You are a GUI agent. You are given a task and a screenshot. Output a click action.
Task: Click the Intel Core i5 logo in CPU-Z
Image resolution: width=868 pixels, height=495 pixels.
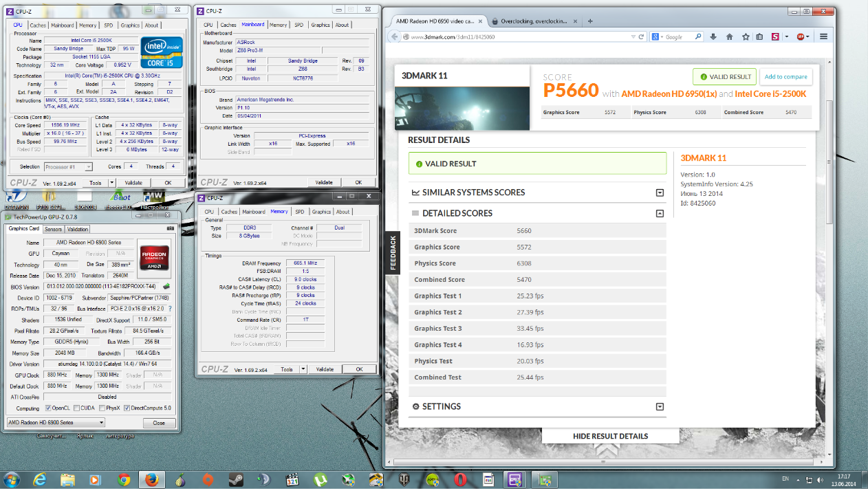pos(162,54)
